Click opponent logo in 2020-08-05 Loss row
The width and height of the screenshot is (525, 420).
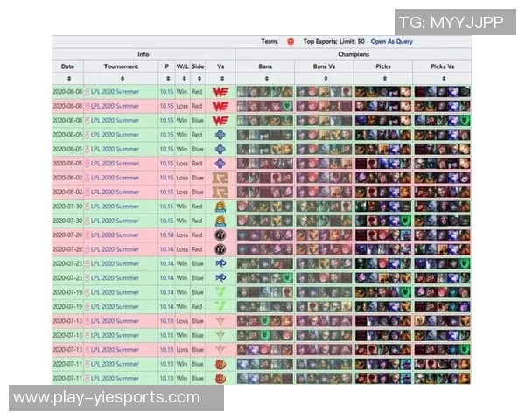[x=220, y=163]
